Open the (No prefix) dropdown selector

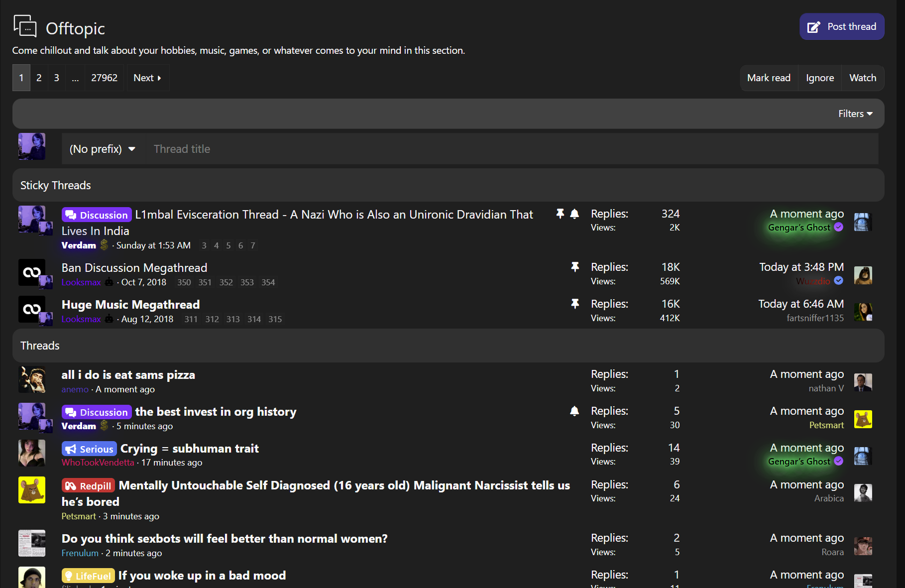[103, 149]
